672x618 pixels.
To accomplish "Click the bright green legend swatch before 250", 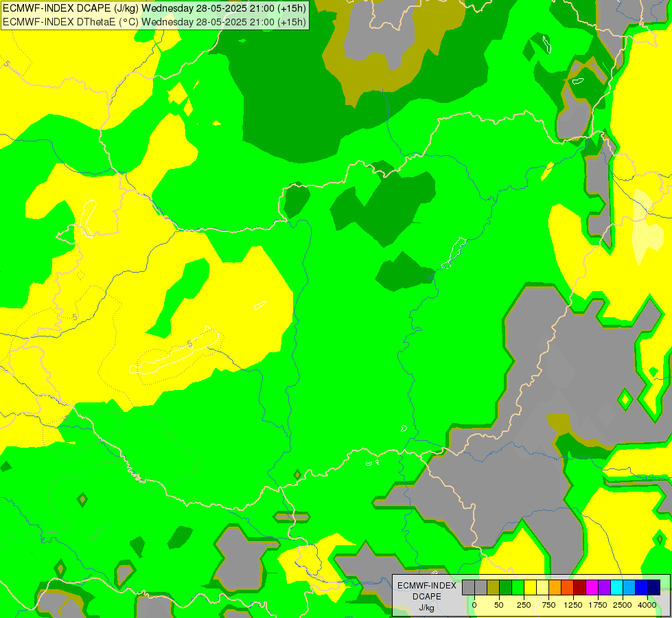I will [x=518, y=588].
